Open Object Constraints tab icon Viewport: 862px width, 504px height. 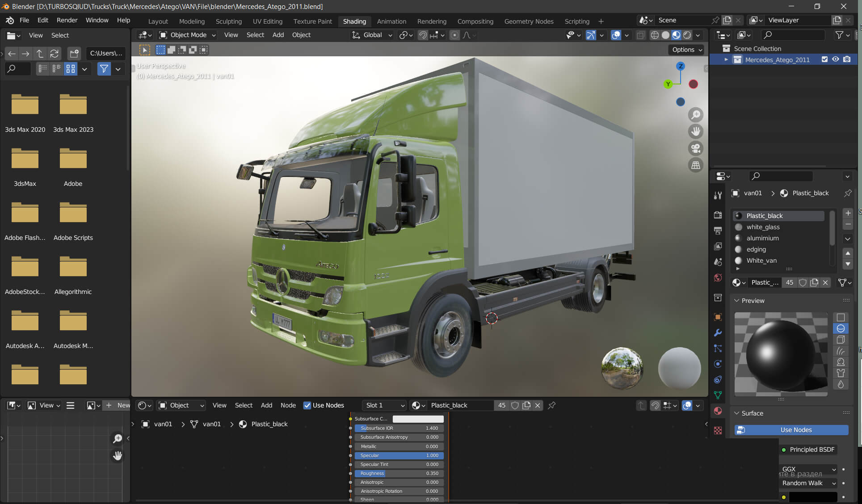(x=718, y=379)
